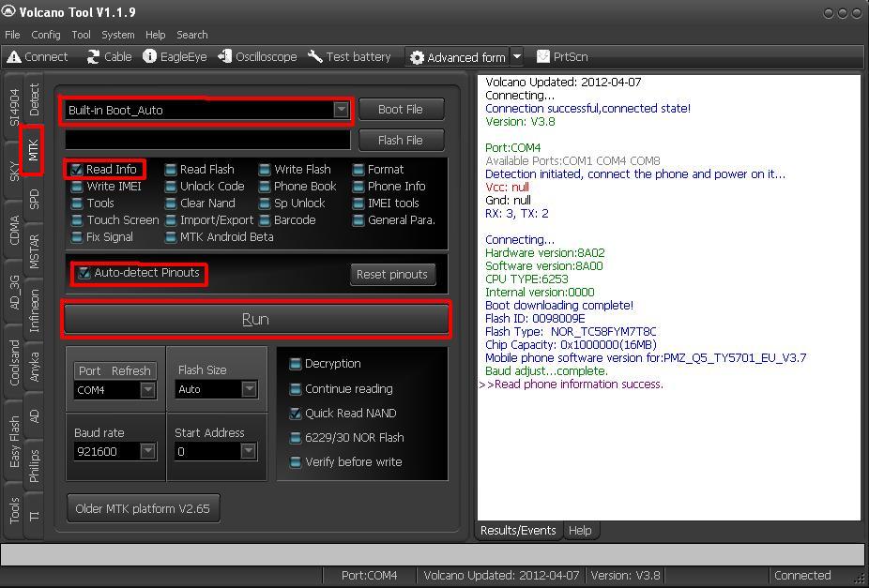Image resolution: width=869 pixels, height=588 pixels.
Task: Open the Config menu
Action: click(x=45, y=35)
